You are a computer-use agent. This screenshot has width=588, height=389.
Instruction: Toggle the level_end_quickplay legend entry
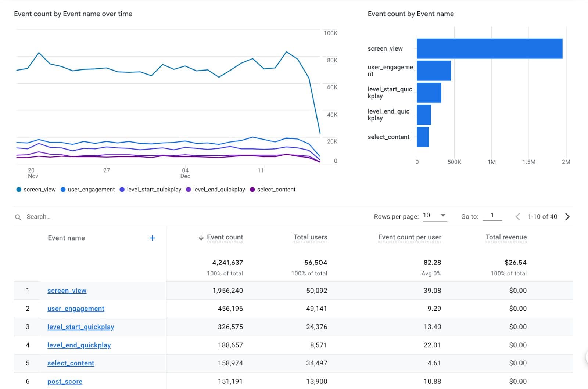[216, 190]
